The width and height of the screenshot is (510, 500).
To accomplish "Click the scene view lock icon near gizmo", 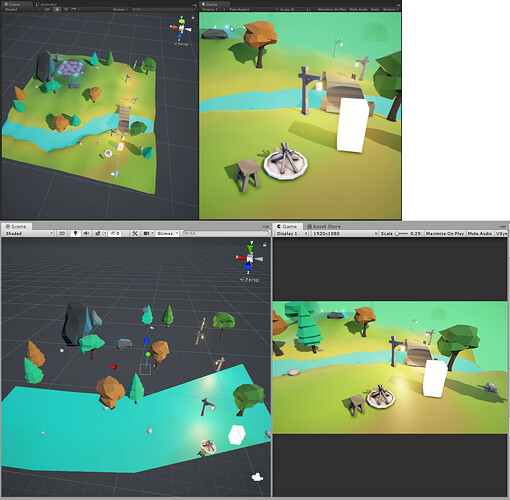I will (x=264, y=245).
